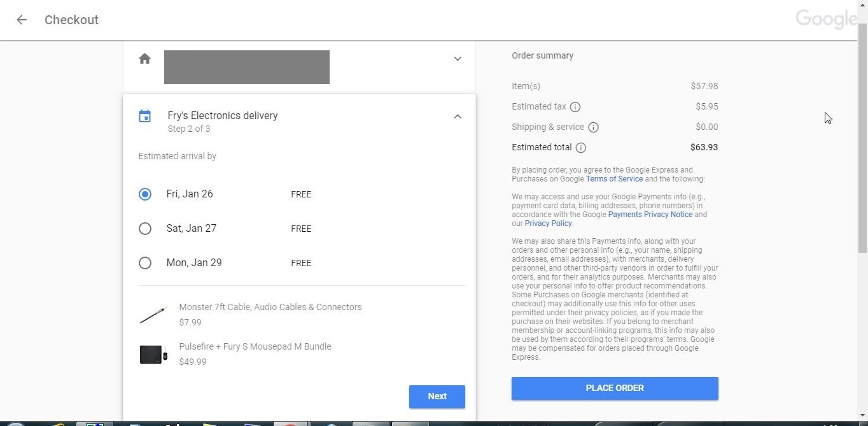The height and width of the screenshot is (426, 868).
Task: Click the home address icon
Action: 144,59
